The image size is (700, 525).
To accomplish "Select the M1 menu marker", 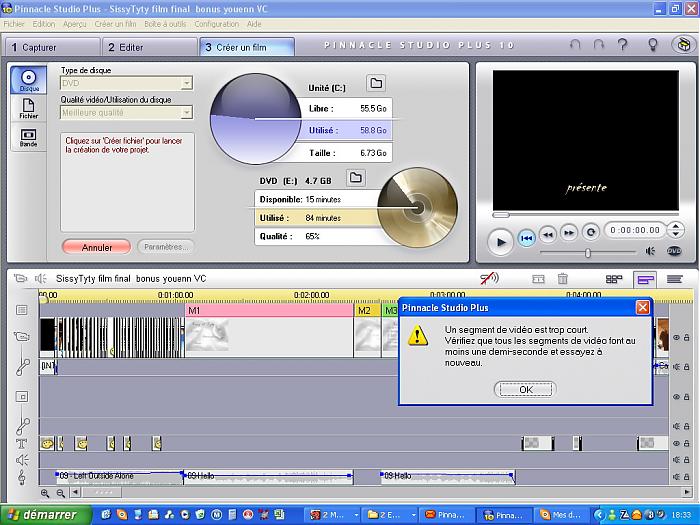I will click(269, 310).
